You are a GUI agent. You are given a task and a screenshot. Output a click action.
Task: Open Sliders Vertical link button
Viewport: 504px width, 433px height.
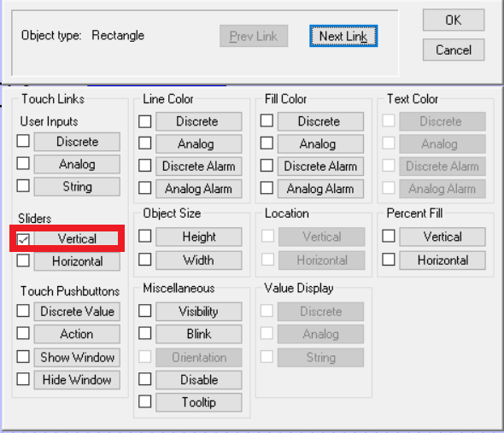[77, 239]
